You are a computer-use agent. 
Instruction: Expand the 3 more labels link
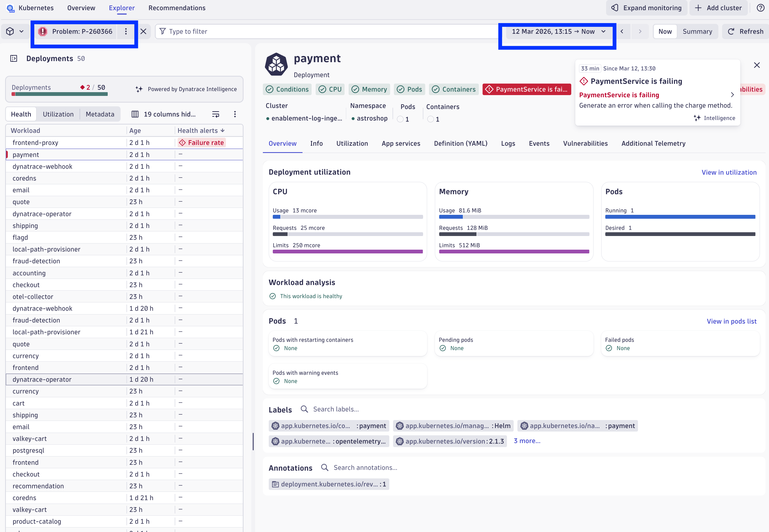click(527, 441)
